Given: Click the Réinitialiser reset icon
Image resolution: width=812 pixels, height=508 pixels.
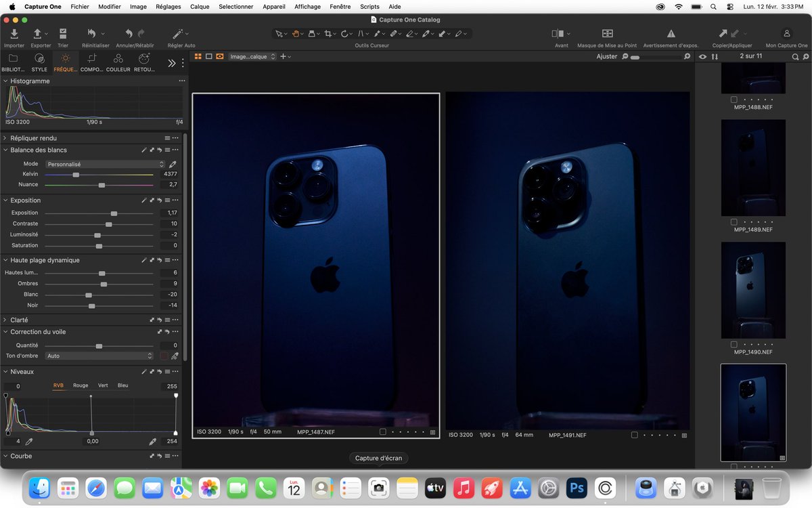Looking at the screenshot, I should 91,33.
